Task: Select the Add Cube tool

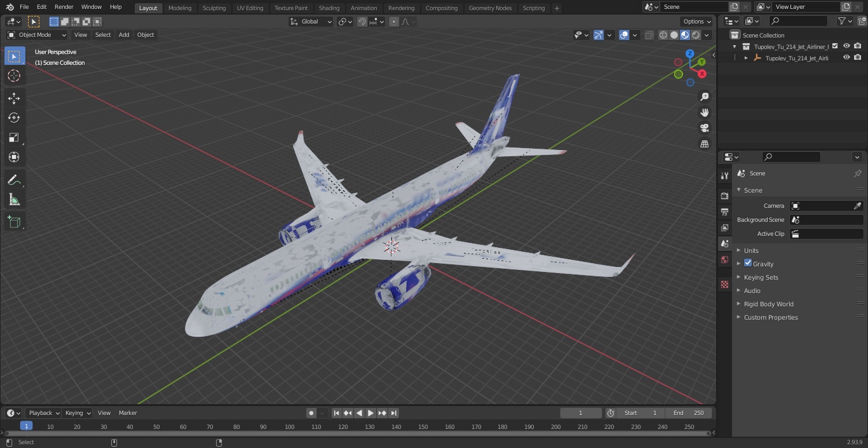Action: coord(14,222)
